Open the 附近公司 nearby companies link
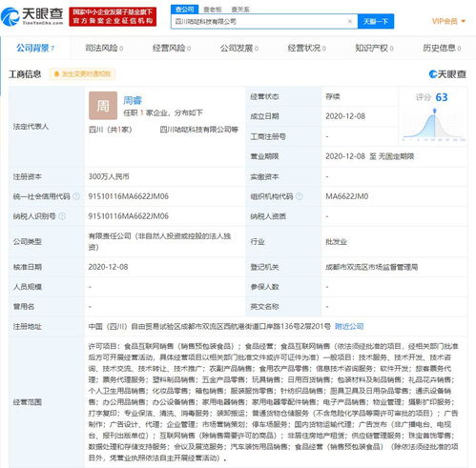 pos(349,326)
